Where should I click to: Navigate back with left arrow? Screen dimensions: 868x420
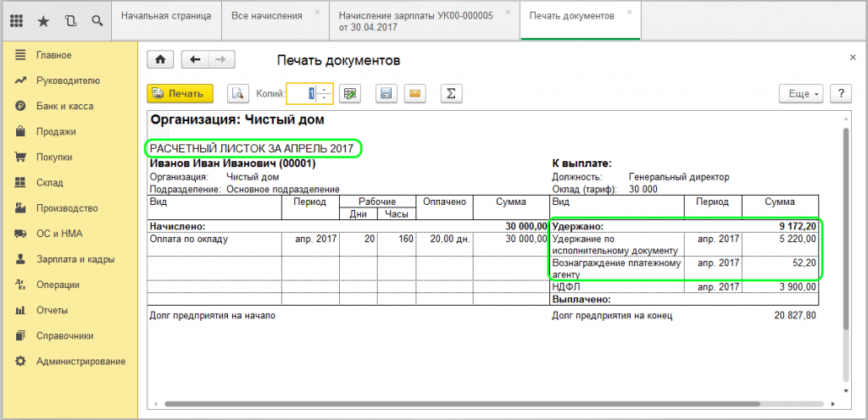[195, 59]
